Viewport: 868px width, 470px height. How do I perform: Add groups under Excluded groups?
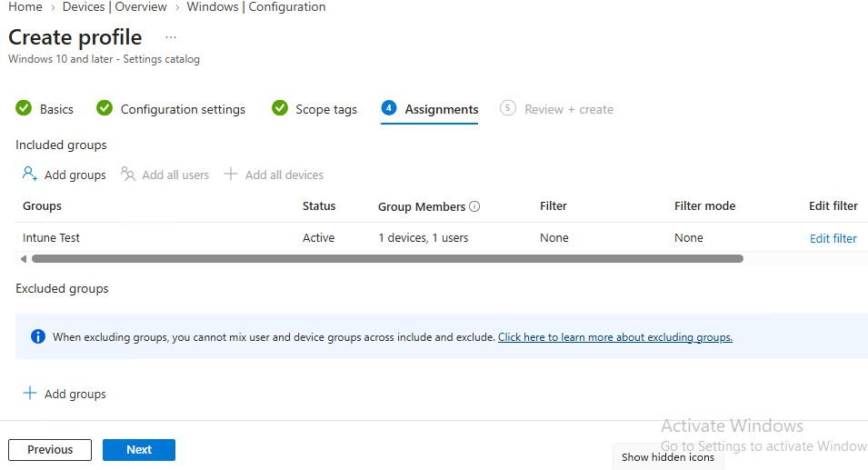[65, 394]
